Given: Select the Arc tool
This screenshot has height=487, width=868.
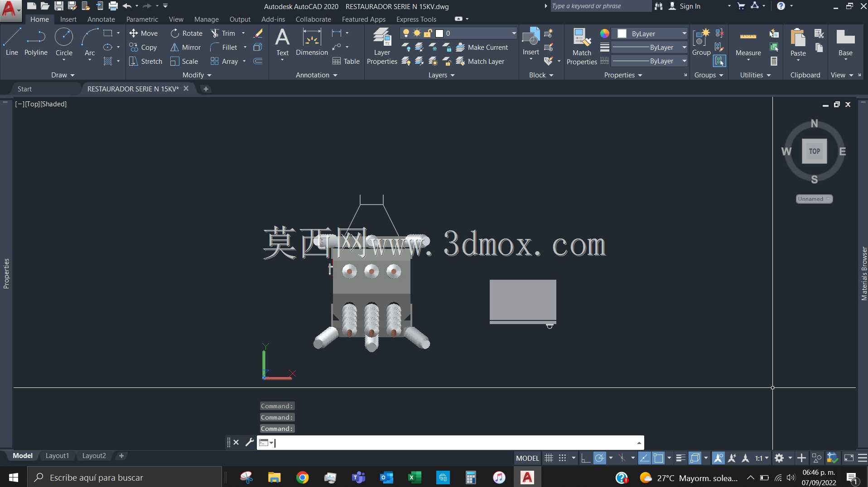Looking at the screenshot, I should click(90, 42).
